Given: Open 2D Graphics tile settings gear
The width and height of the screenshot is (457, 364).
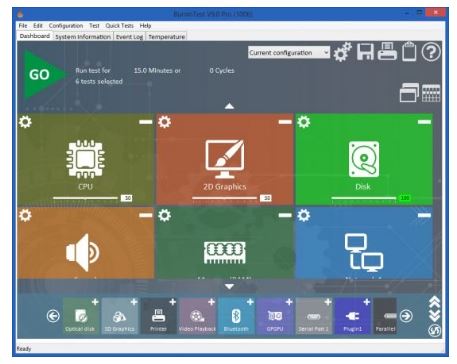Looking at the screenshot, I should (x=165, y=122).
